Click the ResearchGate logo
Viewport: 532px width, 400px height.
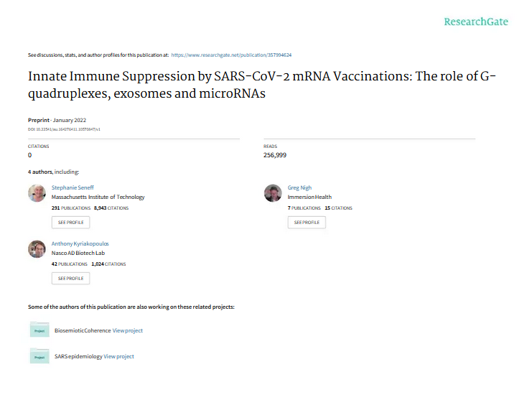475,22
